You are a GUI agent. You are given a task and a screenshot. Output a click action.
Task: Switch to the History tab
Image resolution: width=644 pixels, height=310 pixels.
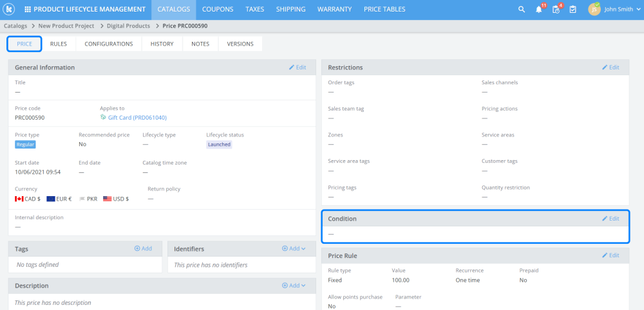tap(162, 44)
